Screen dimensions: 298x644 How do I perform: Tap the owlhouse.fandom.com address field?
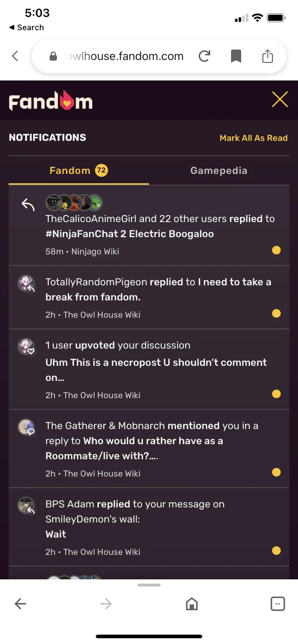click(x=125, y=56)
